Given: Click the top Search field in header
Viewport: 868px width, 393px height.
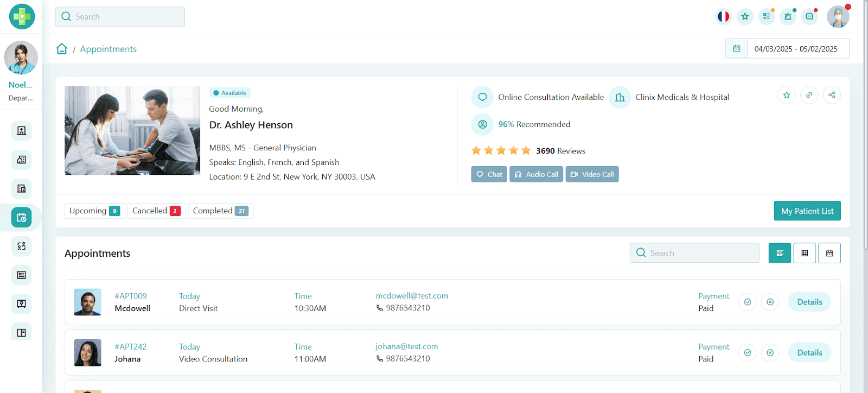Looking at the screenshot, I should [120, 17].
